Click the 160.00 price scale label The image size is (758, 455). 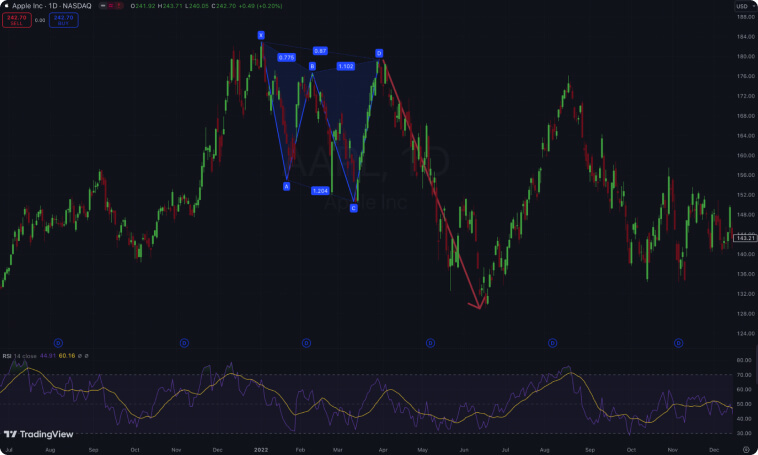(746, 156)
